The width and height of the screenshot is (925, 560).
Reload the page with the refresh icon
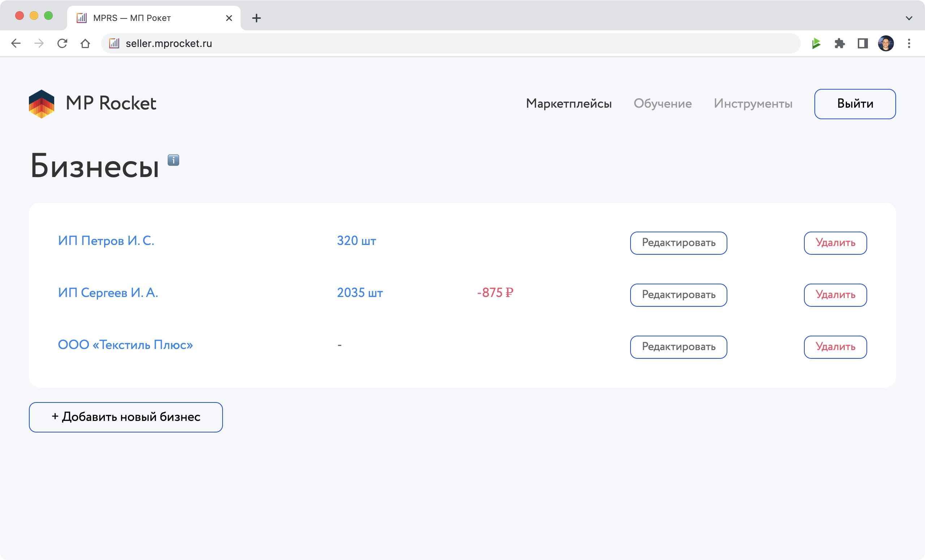click(62, 44)
